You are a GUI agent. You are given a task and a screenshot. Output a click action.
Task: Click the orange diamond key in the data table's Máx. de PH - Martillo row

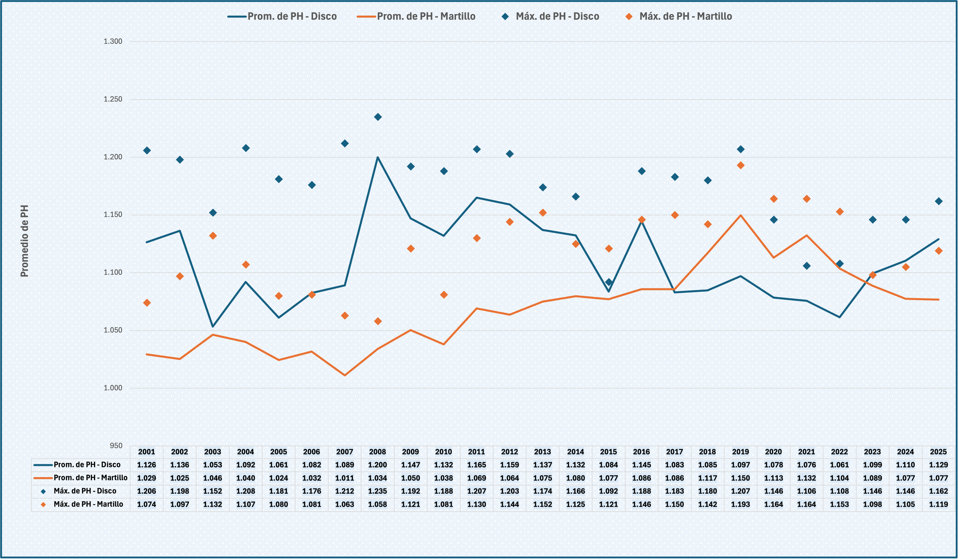point(43,504)
